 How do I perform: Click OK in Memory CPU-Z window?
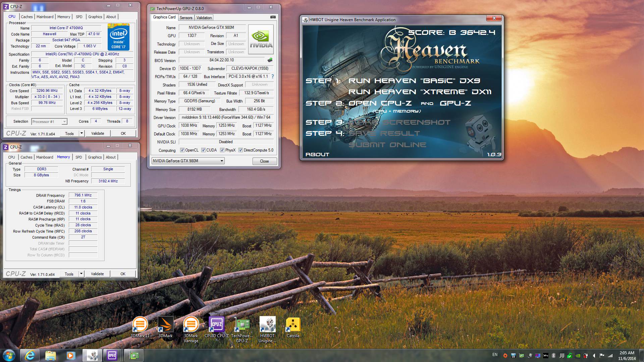(123, 274)
